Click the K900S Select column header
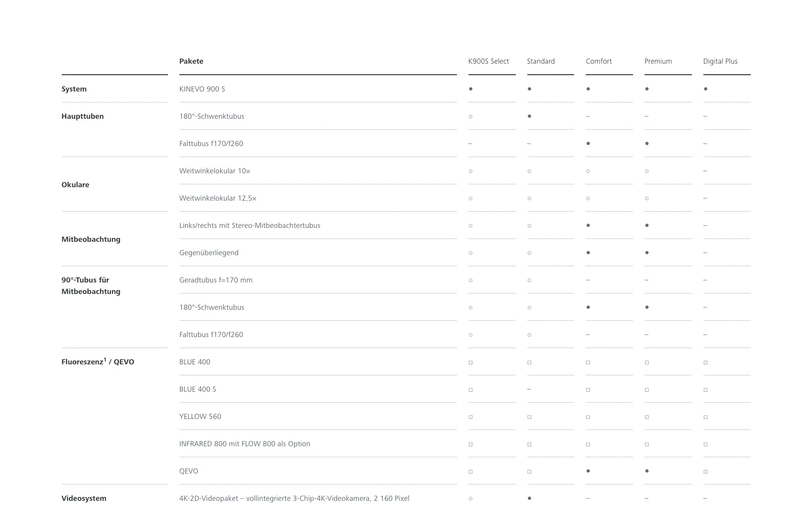Viewport: 812px width, 508px height. [489, 61]
